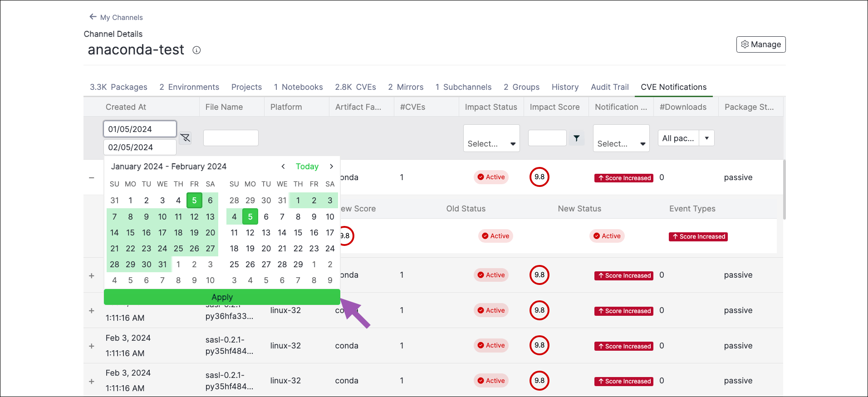Viewport: 868px width, 397px height.
Task: Click the 9.8 score circle in first row
Action: pos(539,177)
